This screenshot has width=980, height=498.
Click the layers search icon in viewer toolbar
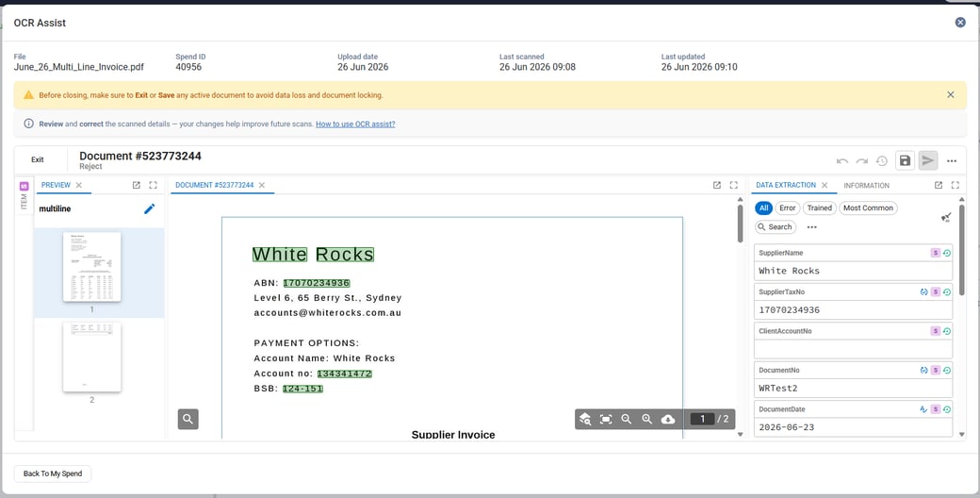(585, 419)
